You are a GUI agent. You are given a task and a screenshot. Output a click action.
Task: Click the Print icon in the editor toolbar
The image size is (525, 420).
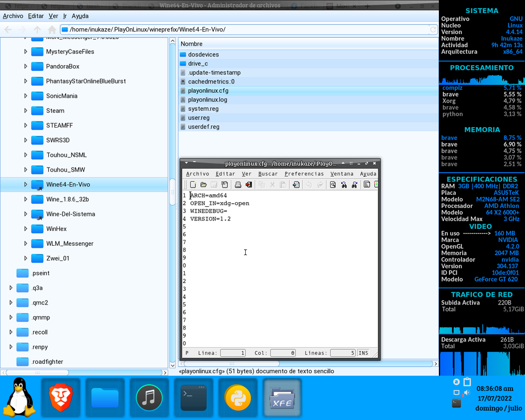[238, 185]
